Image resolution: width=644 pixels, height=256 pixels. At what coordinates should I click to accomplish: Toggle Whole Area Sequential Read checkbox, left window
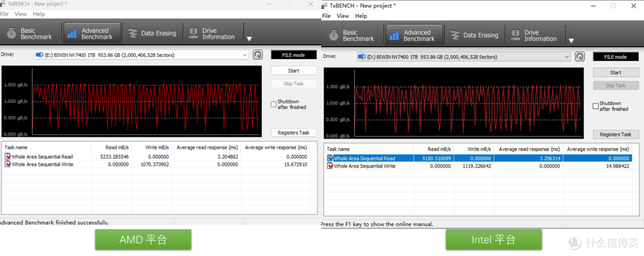[8, 156]
